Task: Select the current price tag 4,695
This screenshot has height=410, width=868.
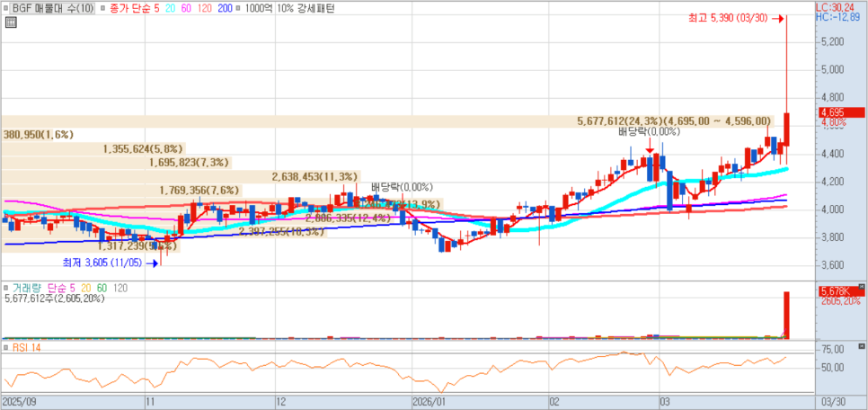Action: pyautogui.click(x=840, y=112)
